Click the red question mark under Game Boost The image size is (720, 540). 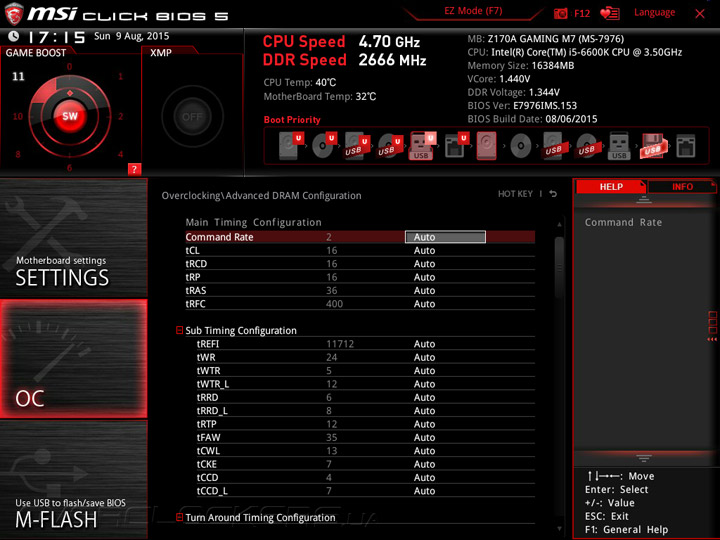point(134,169)
